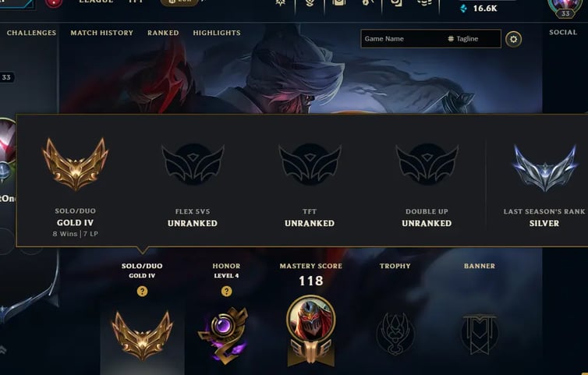The width and height of the screenshot is (588, 375).
Task: Click the Zed mastery score portrait
Action: pyautogui.click(x=311, y=331)
